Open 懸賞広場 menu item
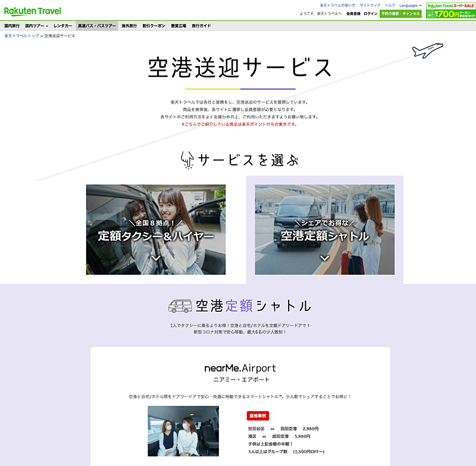 coord(178,26)
